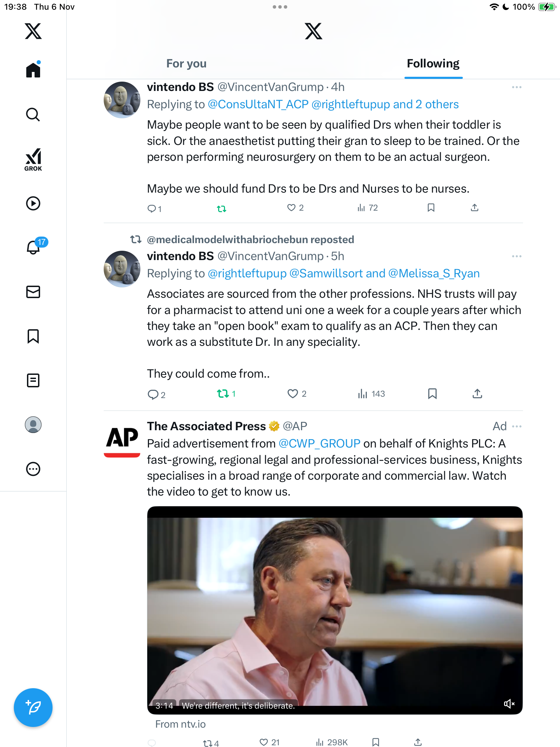Screen dimensions: 560x747
Task: Open the profile avatar icon in sidebar
Action: (33, 425)
